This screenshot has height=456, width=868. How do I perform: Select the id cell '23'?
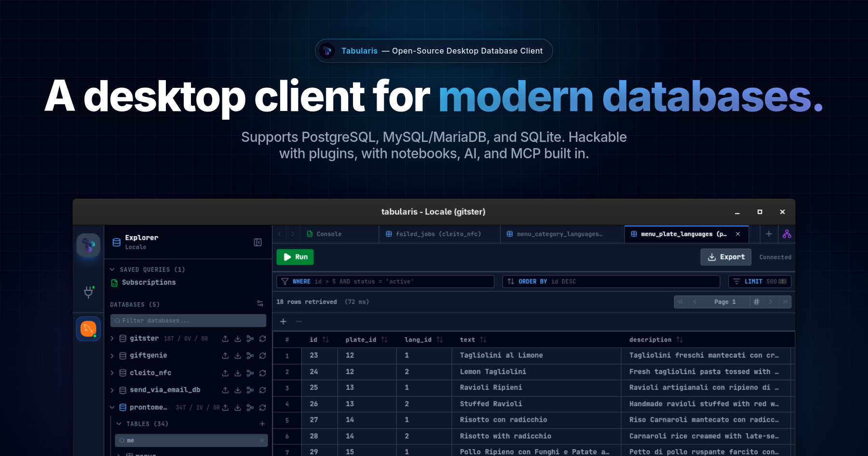click(x=319, y=356)
